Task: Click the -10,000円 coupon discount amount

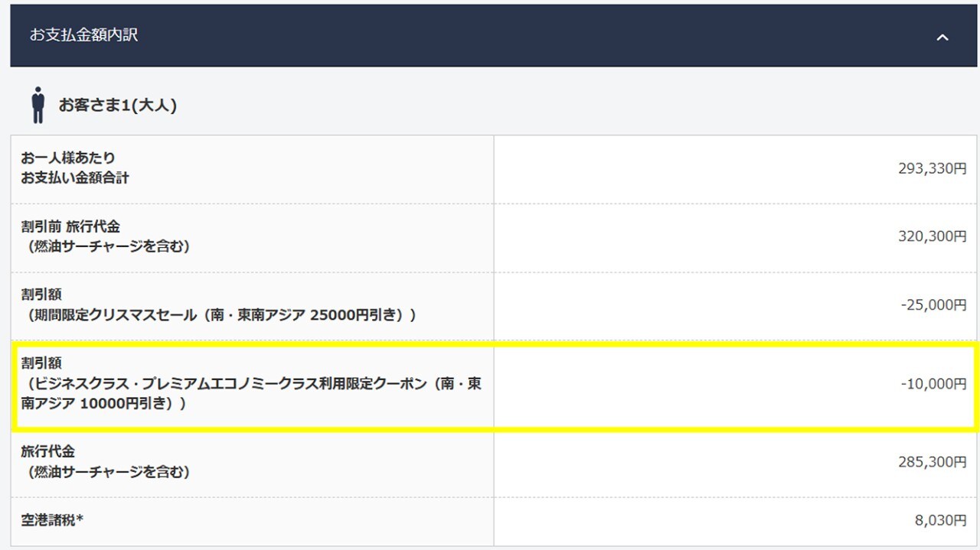Action: [933, 385]
